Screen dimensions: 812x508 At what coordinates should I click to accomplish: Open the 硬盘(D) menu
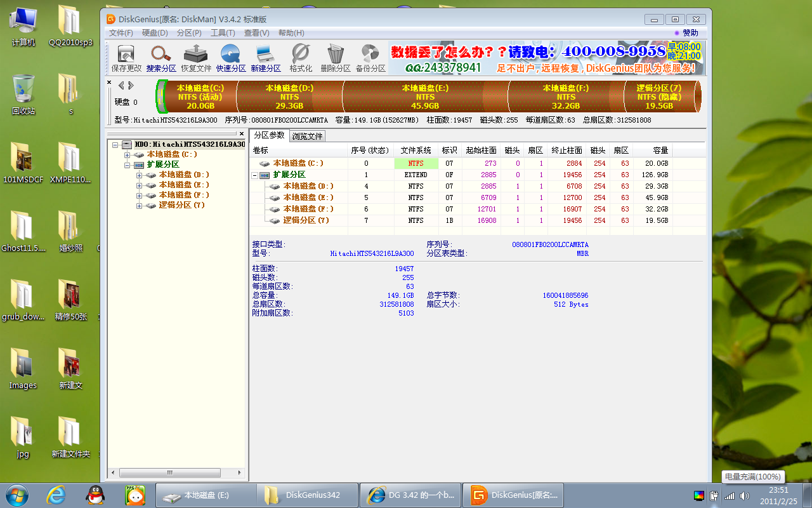pyautogui.click(x=155, y=33)
